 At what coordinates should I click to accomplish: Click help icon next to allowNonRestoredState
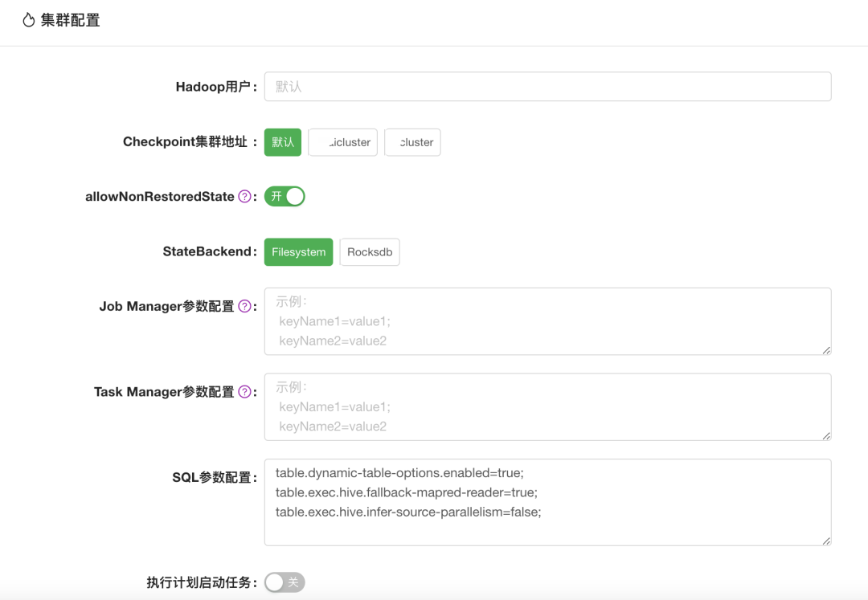click(x=244, y=196)
